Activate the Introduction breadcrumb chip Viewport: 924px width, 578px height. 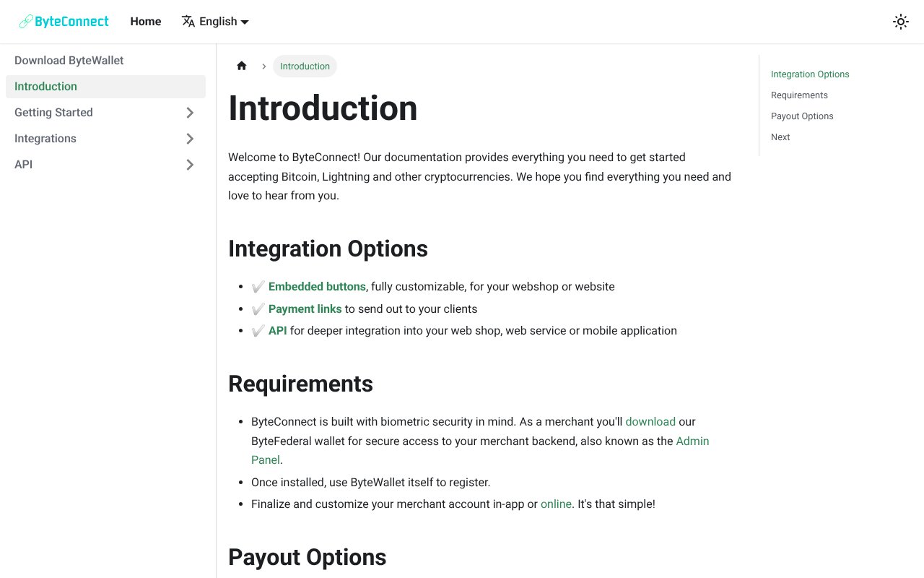coord(305,66)
